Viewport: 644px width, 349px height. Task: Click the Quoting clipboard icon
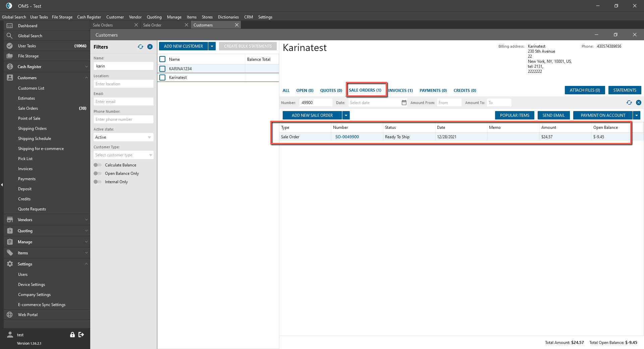10,231
